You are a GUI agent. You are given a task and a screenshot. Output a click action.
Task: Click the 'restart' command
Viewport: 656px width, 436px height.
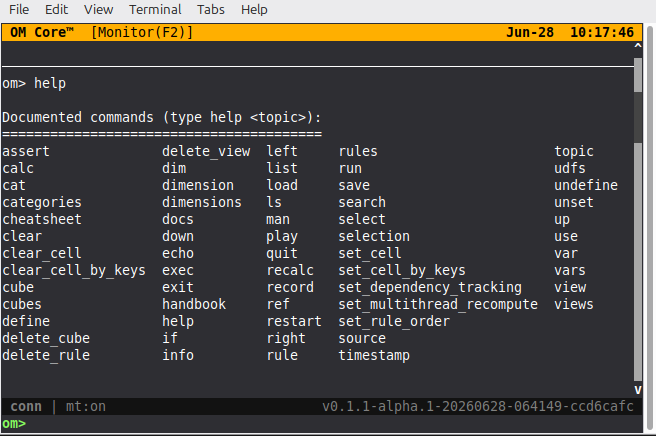(294, 321)
